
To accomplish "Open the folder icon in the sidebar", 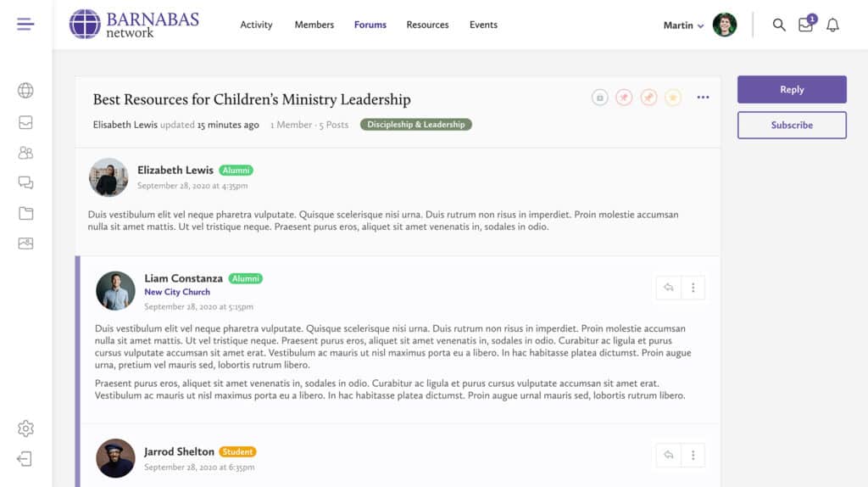I will click(x=25, y=213).
